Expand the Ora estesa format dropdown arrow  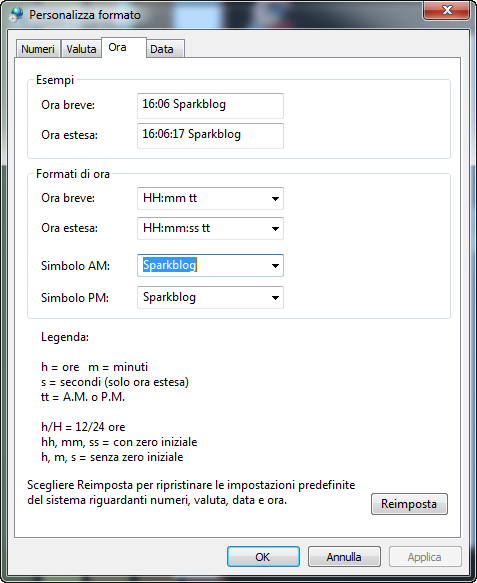(275, 228)
